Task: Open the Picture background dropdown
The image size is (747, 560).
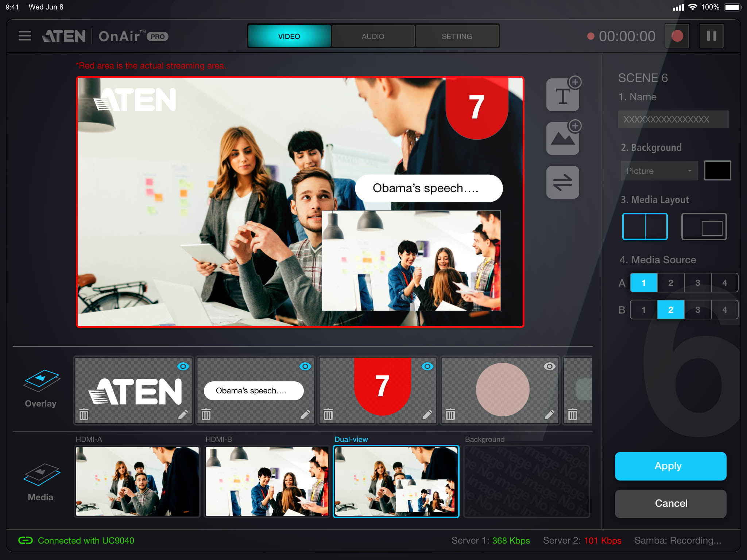Action: [x=659, y=171]
